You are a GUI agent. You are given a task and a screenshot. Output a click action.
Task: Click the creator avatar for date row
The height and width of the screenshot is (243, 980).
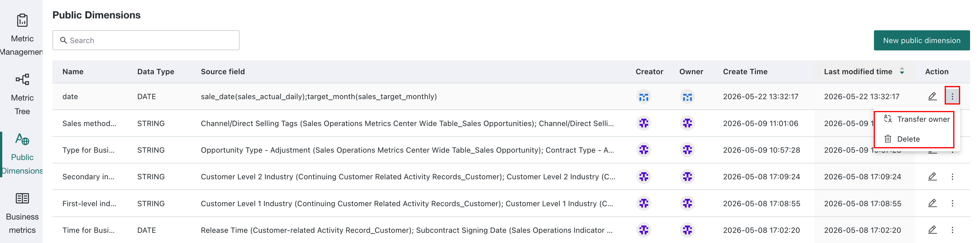[x=643, y=97]
